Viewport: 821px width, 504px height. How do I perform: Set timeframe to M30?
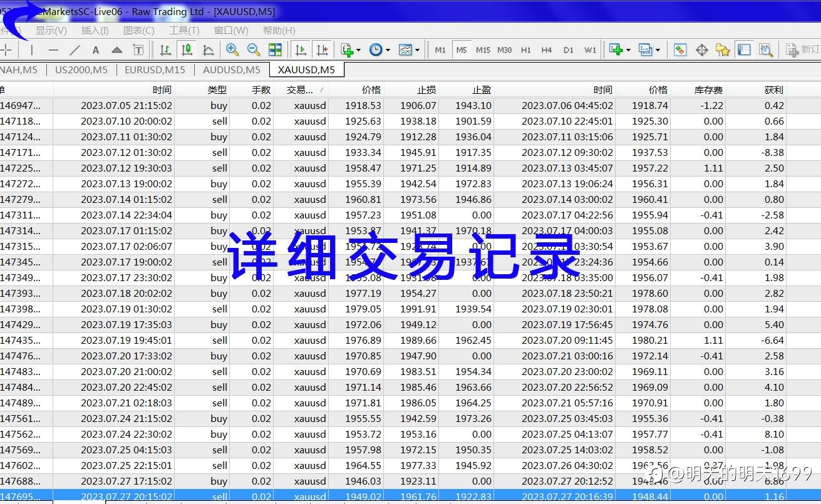504,50
